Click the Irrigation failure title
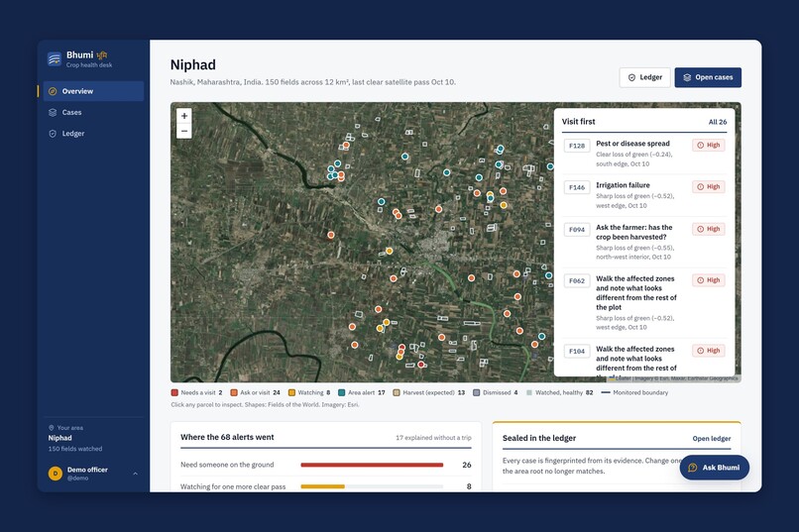The height and width of the screenshot is (532, 799). point(623,185)
